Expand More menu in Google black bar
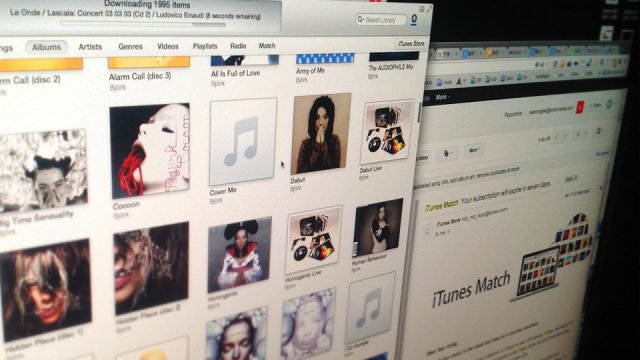Image resolution: width=640 pixels, height=360 pixels. pyautogui.click(x=442, y=97)
